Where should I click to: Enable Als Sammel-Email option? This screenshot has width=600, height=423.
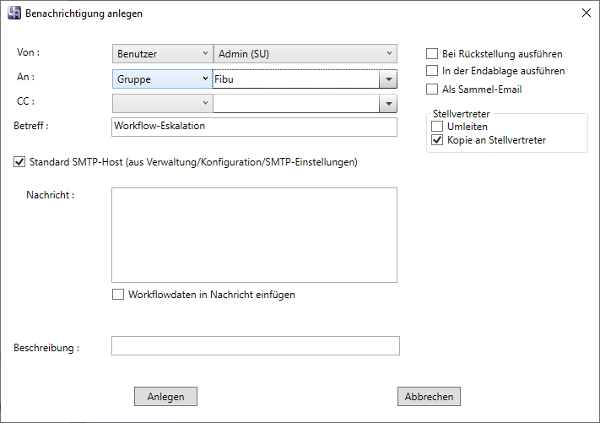coord(432,89)
